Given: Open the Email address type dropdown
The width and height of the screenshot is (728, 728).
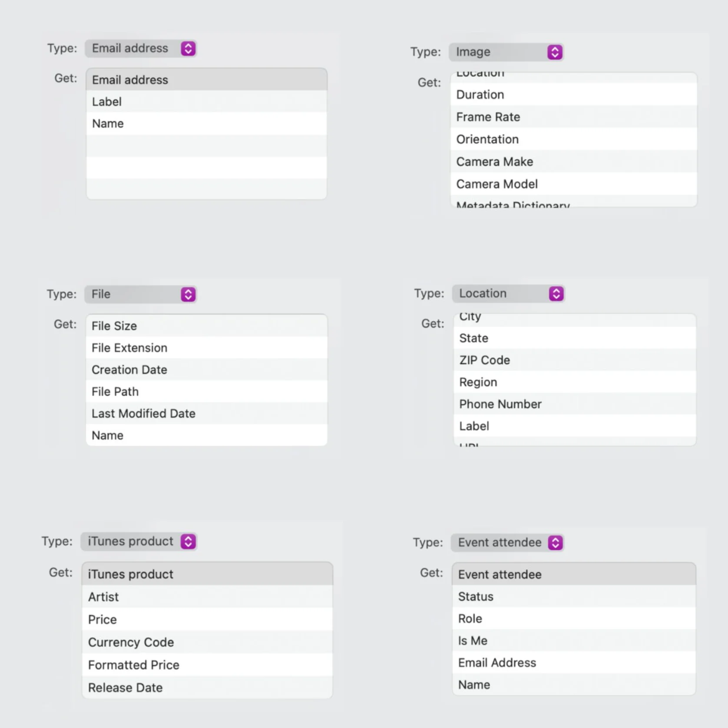Looking at the screenshot, I should (x=141, y=48).
